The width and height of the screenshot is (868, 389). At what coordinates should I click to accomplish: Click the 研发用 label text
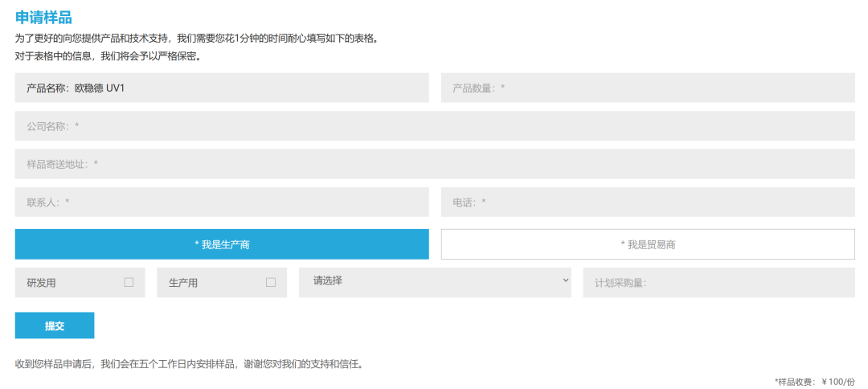(x=41, y=283)
